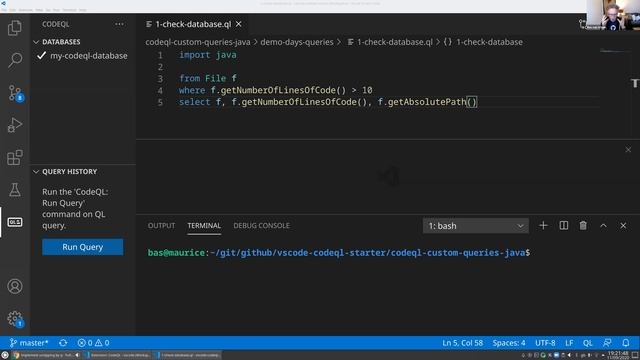Open the feedback icon in status bar

(607, 343)
